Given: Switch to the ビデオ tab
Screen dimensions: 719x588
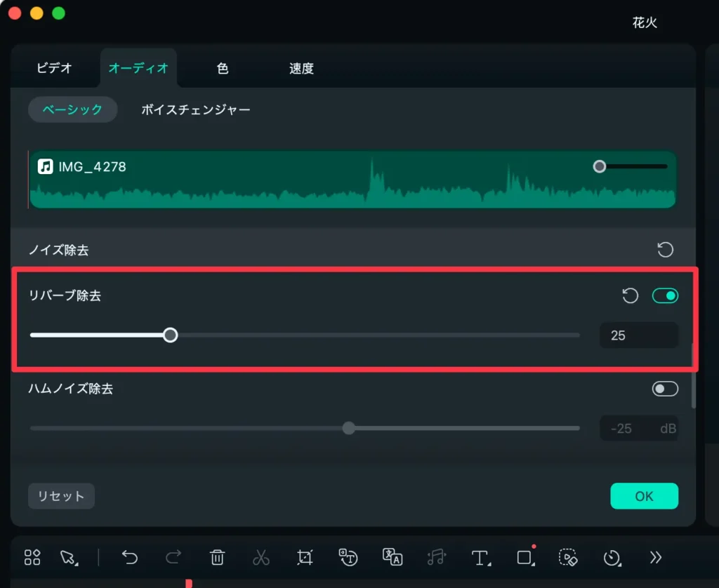Looking at the screenshot, I should pos(54,69).
